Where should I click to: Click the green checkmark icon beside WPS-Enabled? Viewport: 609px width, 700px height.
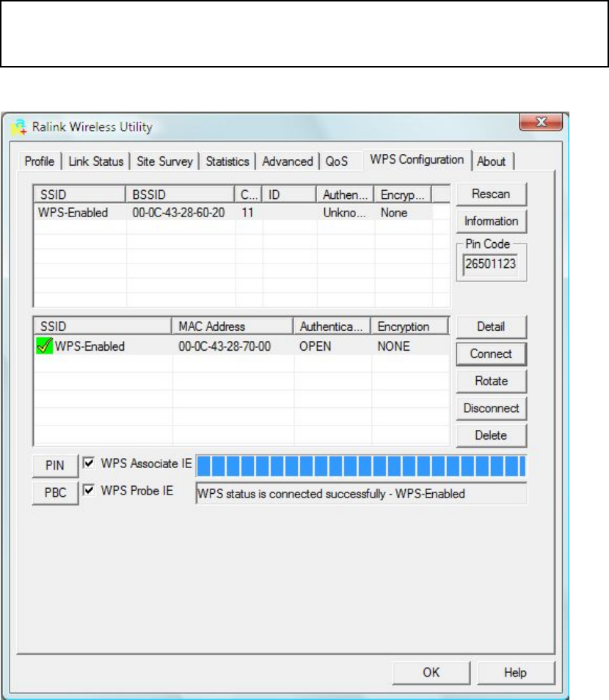point(44,346)
